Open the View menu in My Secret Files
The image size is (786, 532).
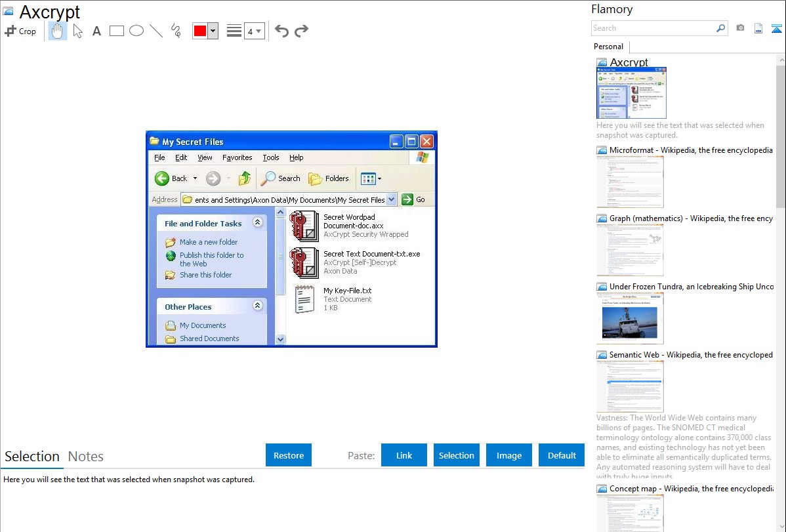pos(205,157)
